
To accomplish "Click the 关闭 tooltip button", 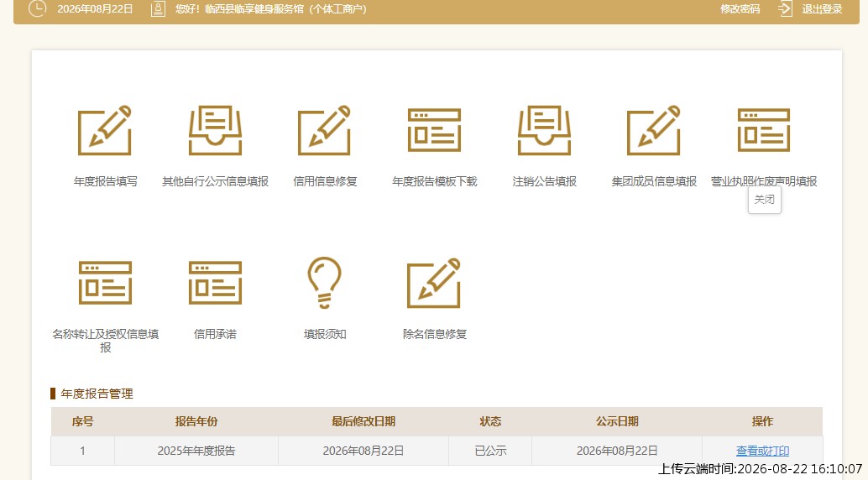I will click(765, 200).
